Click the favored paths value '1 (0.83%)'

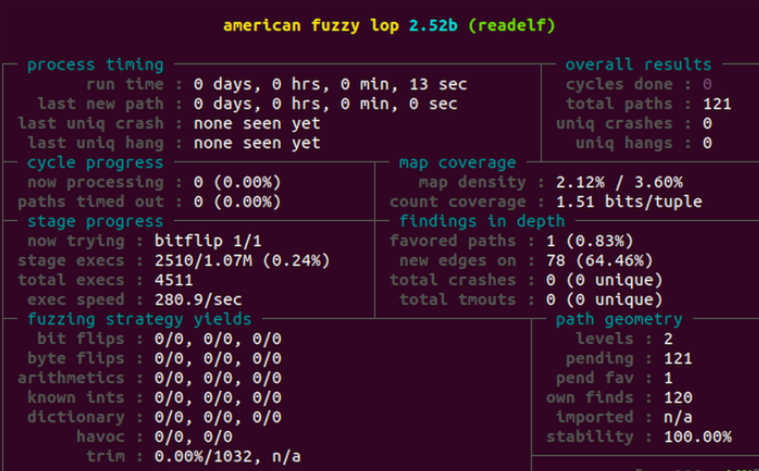(590, 241)
